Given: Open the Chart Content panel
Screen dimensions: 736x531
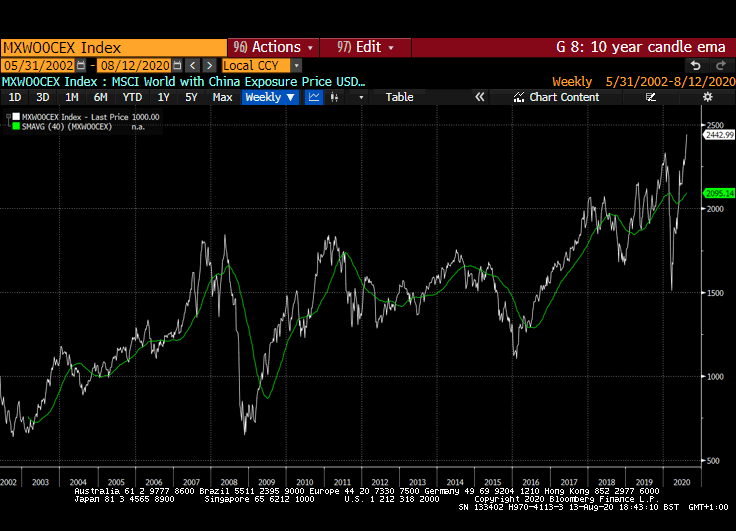Looking at the screenshot, I should [556, 97].
